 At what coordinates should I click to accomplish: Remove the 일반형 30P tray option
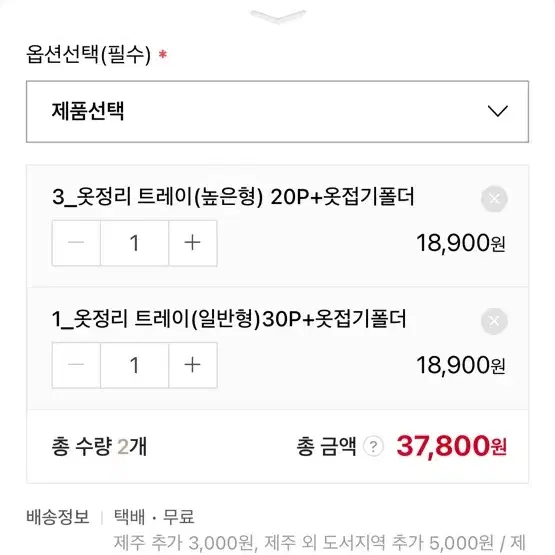(x=494, y=321)
